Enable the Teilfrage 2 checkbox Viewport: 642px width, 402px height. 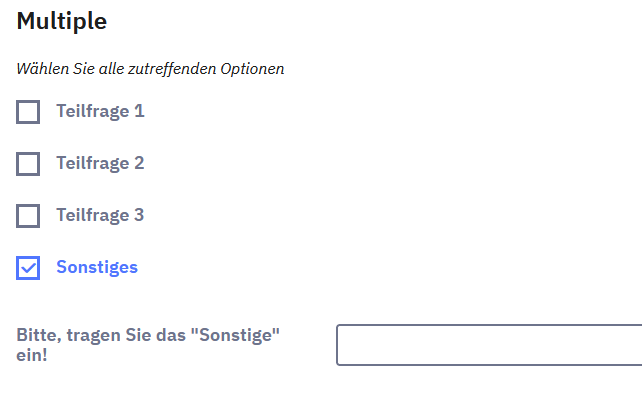click(x=28, y=163)
